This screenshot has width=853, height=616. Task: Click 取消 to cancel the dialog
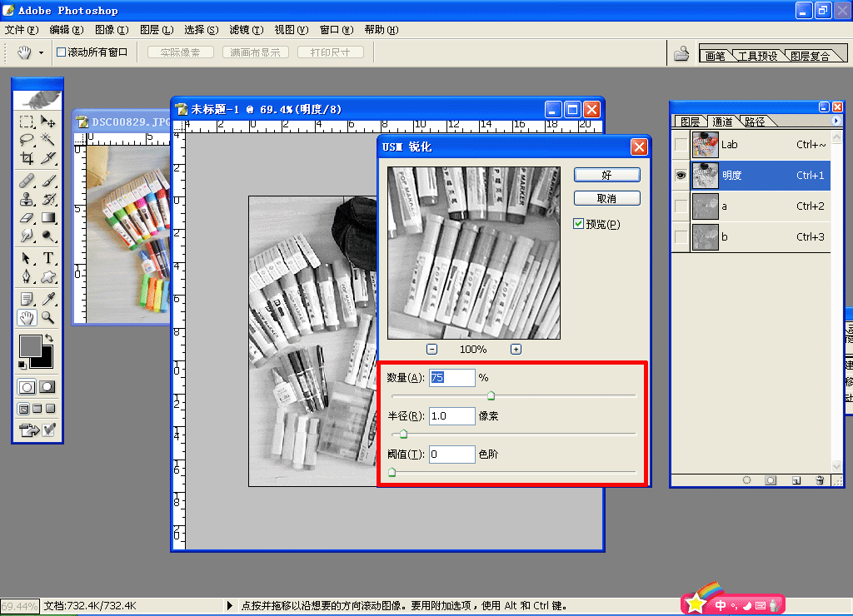[x=606, y=198]
